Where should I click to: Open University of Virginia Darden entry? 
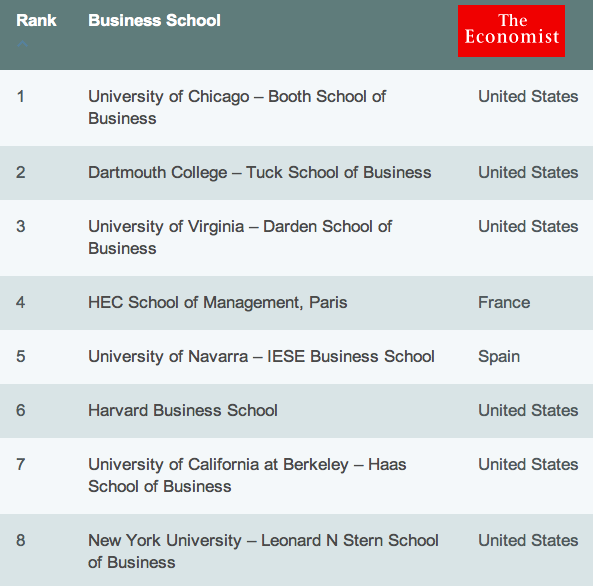pyautogui.click(x=240, y=237)
